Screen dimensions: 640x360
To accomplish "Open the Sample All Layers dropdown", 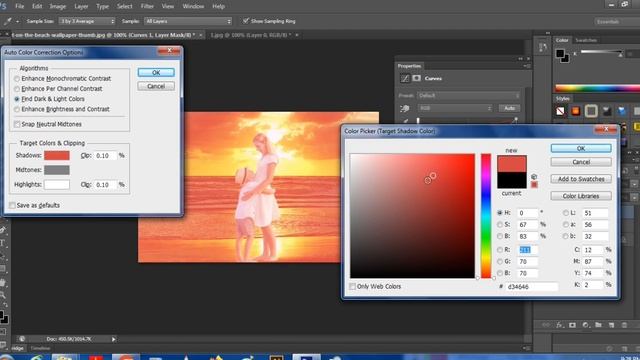I will click(188, 21).
